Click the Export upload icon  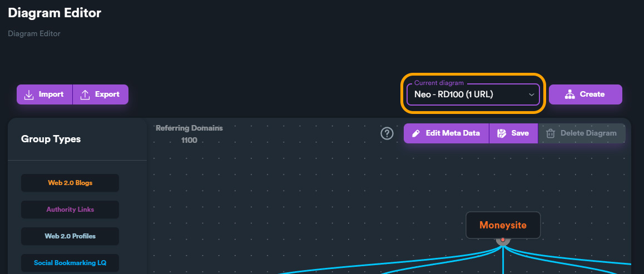point(85,94)
